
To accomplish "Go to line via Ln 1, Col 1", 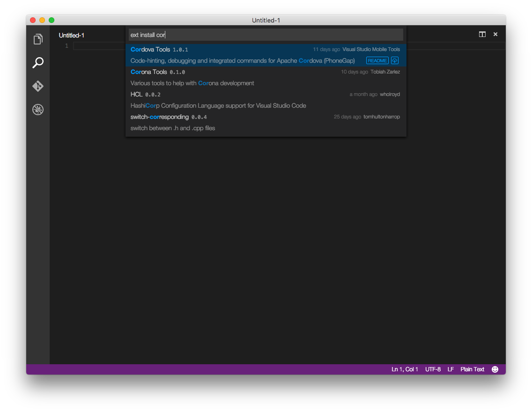I will click(405, 369).
